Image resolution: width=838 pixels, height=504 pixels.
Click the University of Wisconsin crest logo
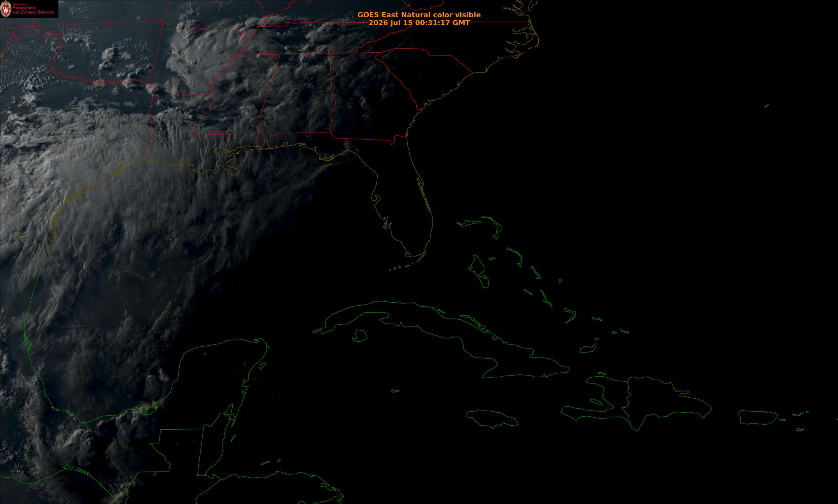click(6, 9)
